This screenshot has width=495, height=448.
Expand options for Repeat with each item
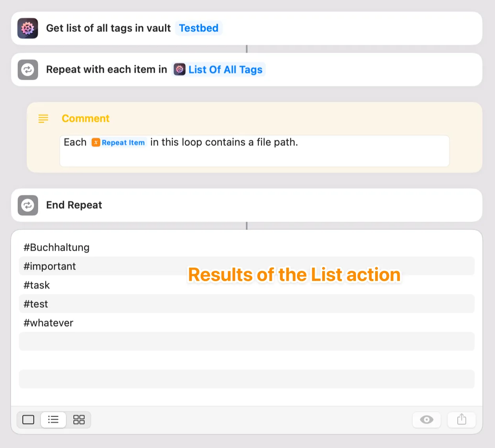106,69
